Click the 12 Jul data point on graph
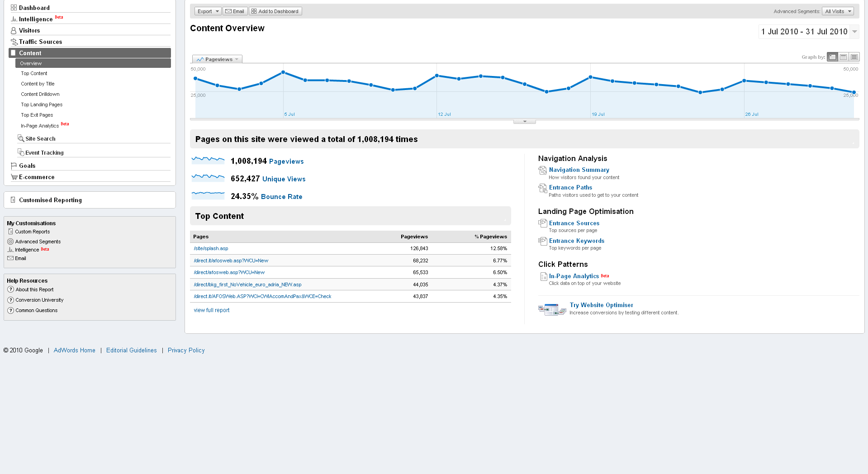The width and height of the screenshot is (868, 474). tap(437, 76)
